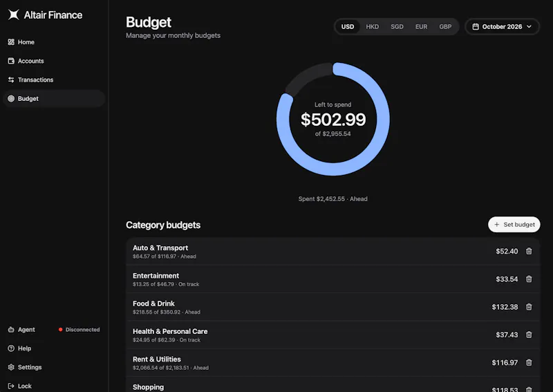This screenshot has height=392, width=553.
Task: Click the Transactions arrows icon
Action: click(11, 80)
